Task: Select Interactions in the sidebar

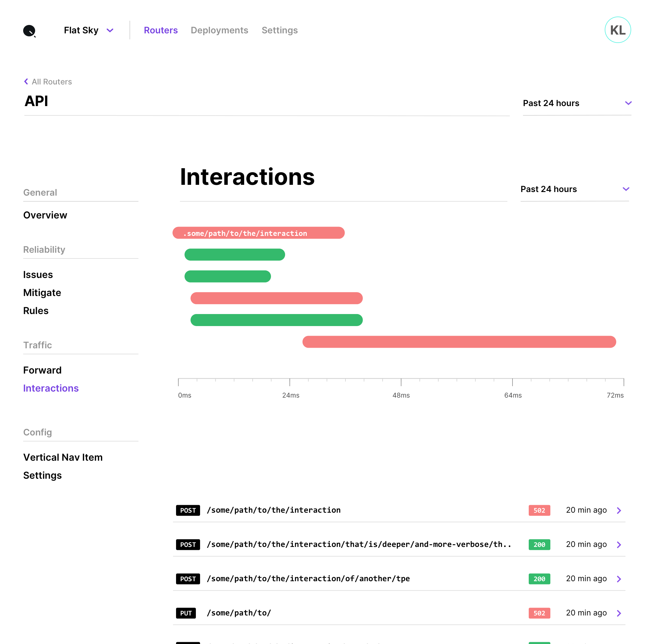Action: tap(51, 388)
